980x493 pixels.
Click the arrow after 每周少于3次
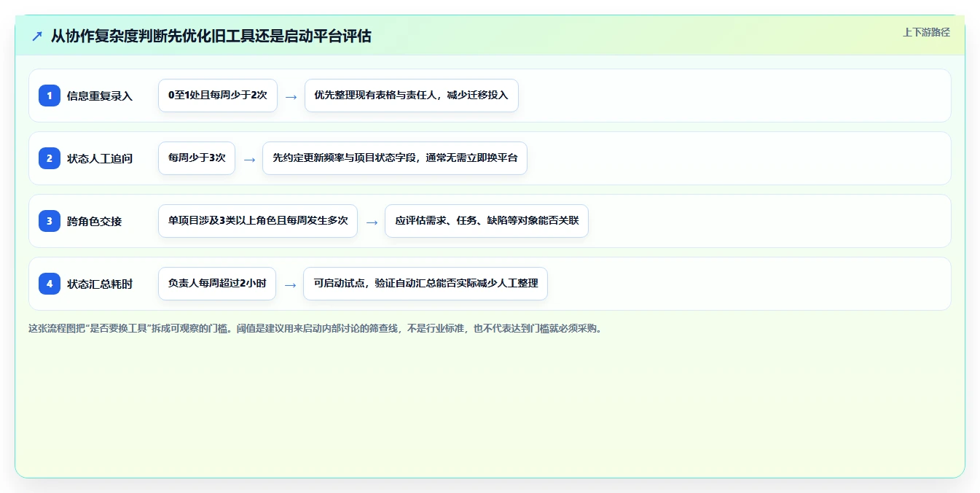pos(249,159)
